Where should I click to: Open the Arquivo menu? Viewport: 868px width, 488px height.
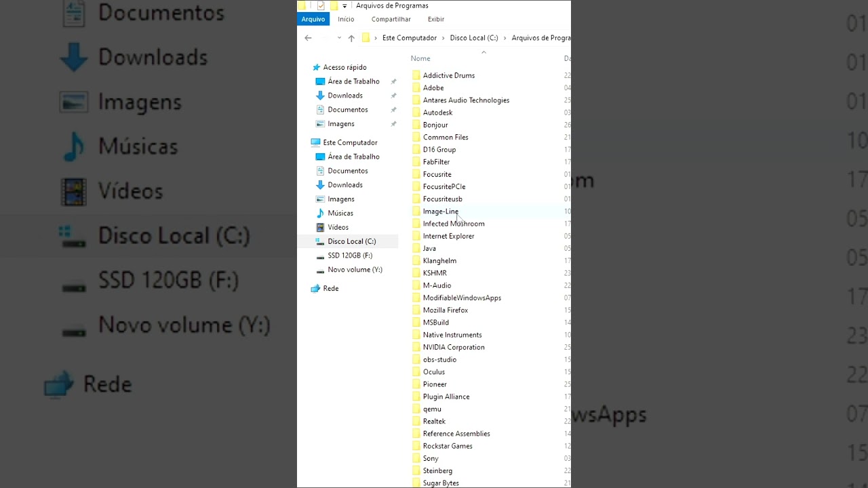[313, 19]
